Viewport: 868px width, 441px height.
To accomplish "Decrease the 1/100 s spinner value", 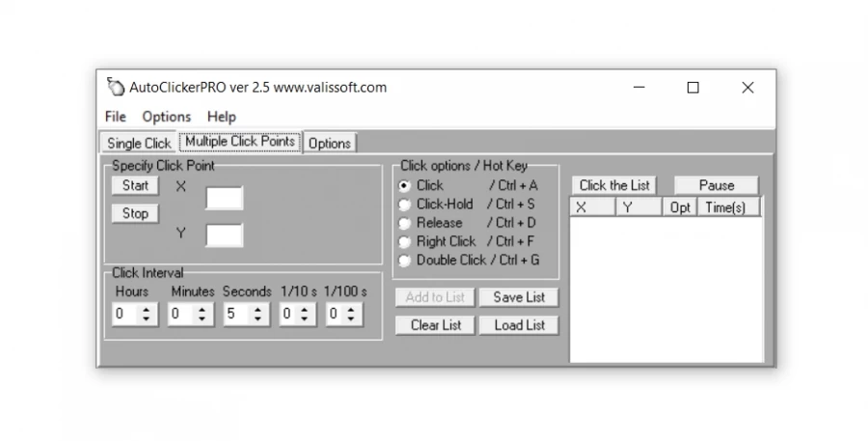I will click(351, 319).
